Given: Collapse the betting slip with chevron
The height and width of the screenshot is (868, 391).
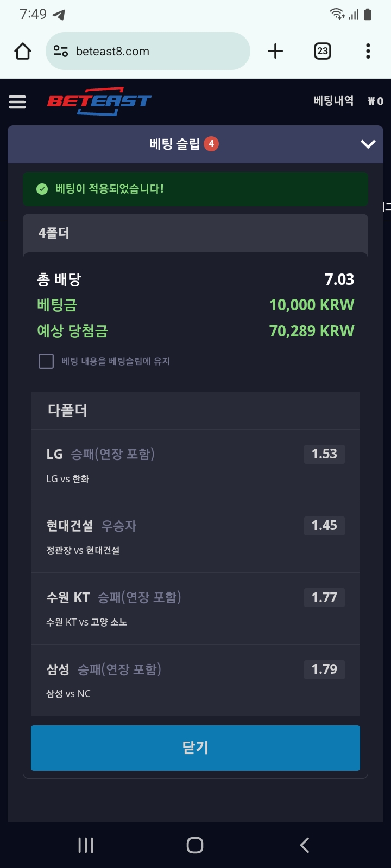Looking at the screenshot, I should [368, 144].
